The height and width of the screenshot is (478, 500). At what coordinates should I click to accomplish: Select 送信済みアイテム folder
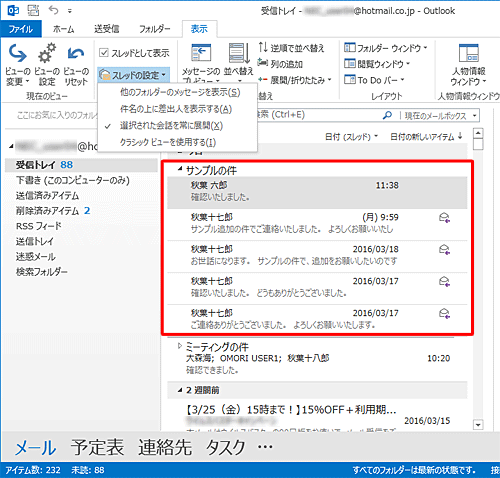(x=47, y=195)
